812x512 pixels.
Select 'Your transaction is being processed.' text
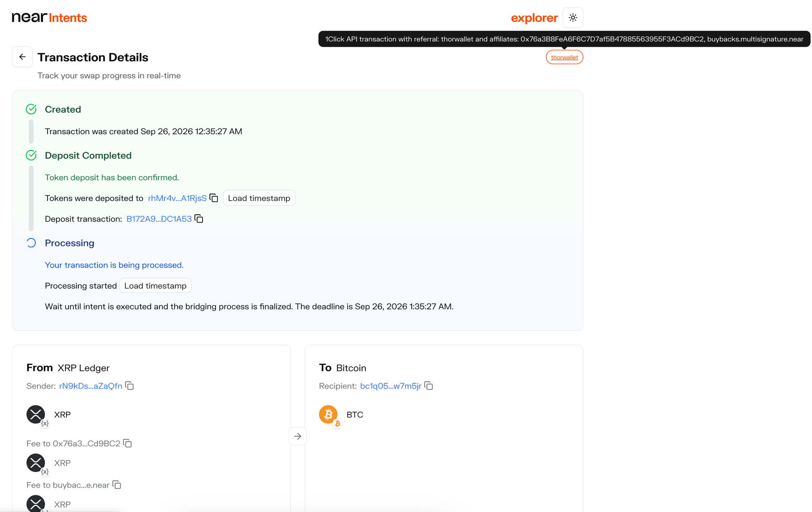pyautogui.click(x=114, y=265)
